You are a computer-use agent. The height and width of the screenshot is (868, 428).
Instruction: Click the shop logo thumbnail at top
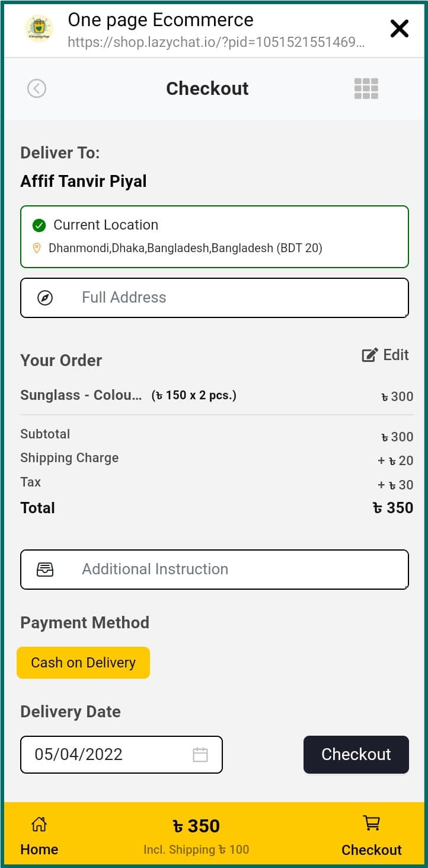tap(39, 28)
